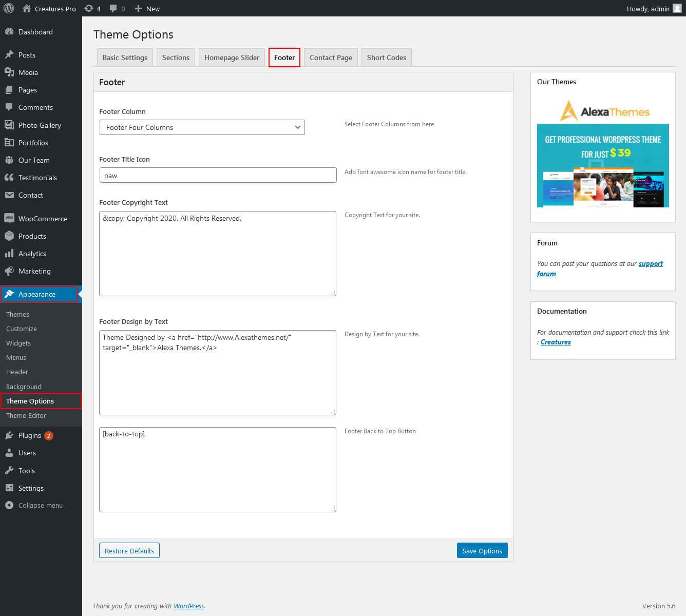The image size is (686, 616).
Task: Click the WordPress link in footer
Action: point(188,606)
